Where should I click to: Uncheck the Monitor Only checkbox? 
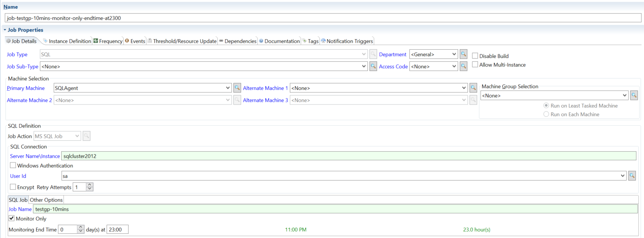pos(12,219)
